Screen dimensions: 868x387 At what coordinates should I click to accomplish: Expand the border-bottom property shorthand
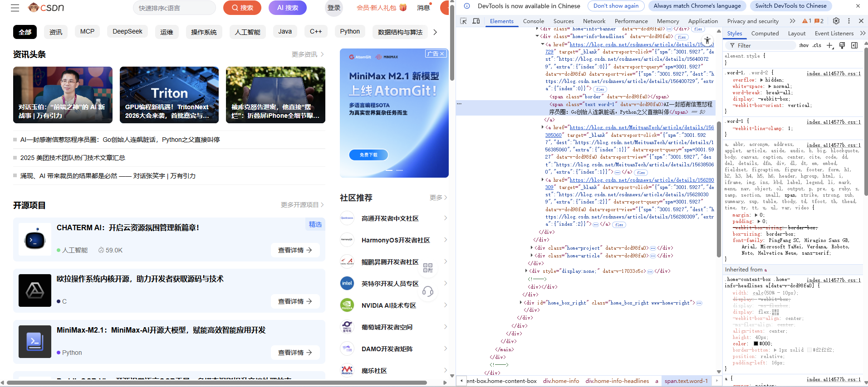775,350
